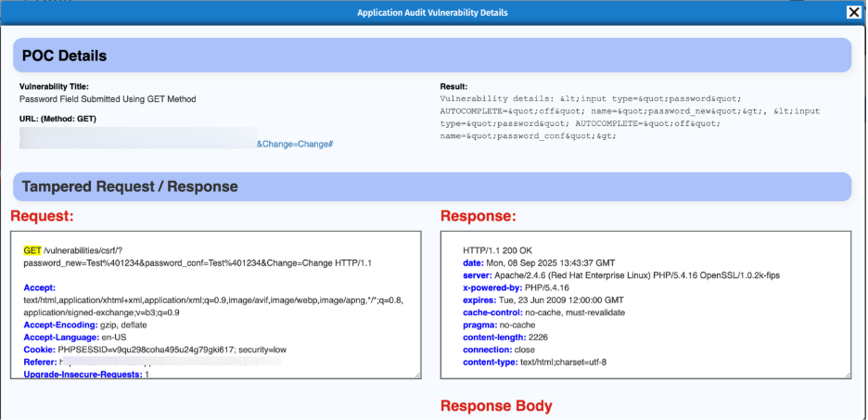Click the 'Cookie:' PHPSESSID line
Screen dimensions: 868x420
click(x=155, y=350)
